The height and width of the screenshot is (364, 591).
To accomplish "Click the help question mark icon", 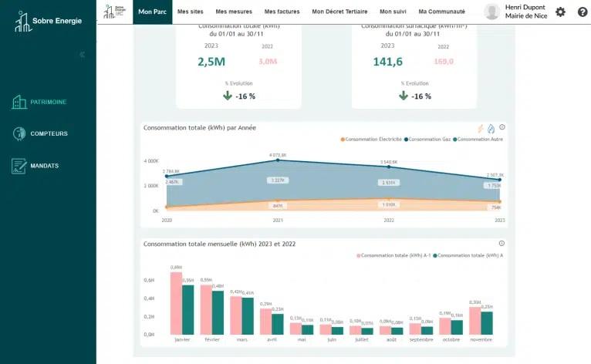I will click(583, 12).
